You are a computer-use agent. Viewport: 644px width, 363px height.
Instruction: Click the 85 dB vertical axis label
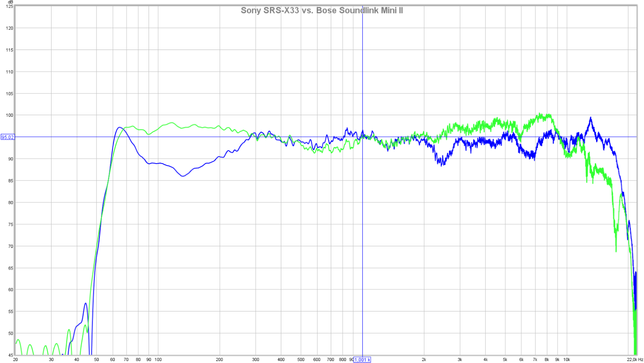click(11, 181)
